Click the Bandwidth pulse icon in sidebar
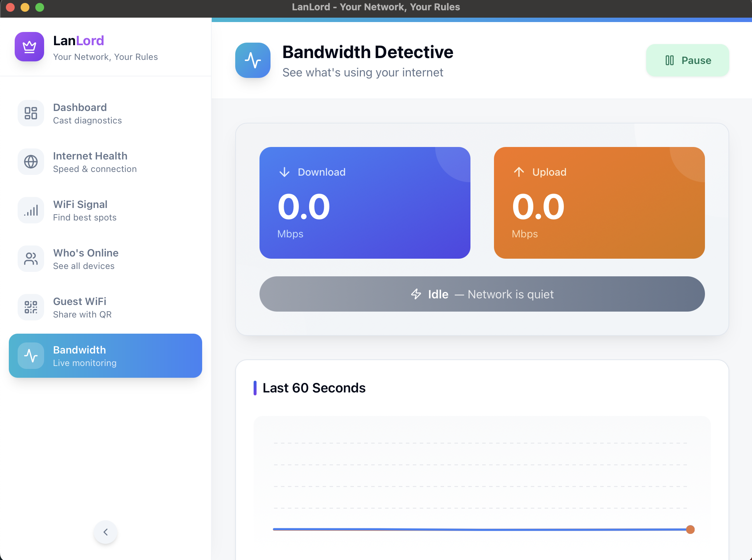 [31, 356]
